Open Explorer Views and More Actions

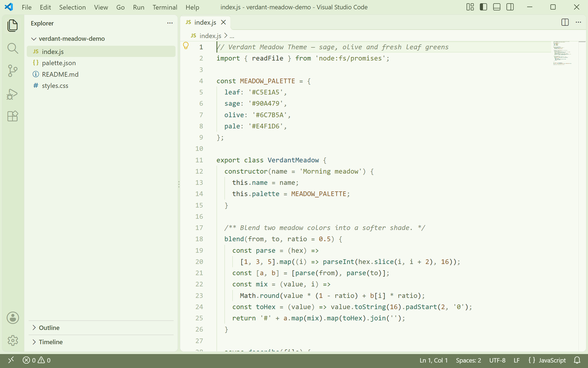(170, 23)
